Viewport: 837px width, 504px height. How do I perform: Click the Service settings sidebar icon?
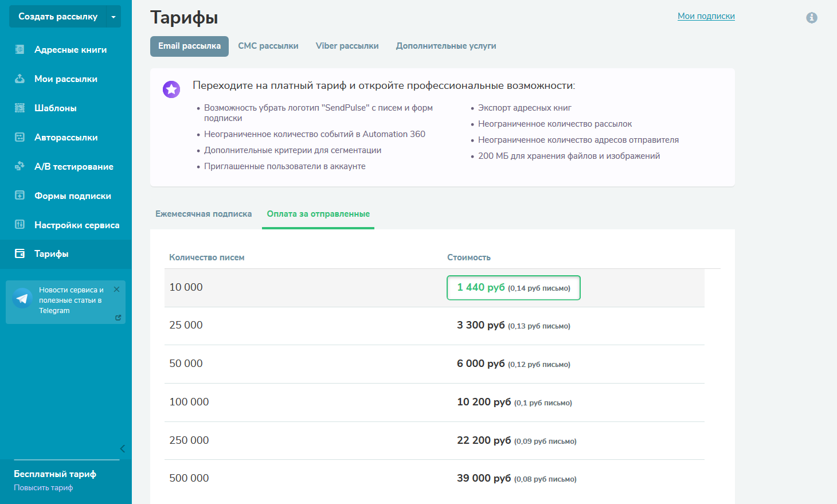(19, 225)
